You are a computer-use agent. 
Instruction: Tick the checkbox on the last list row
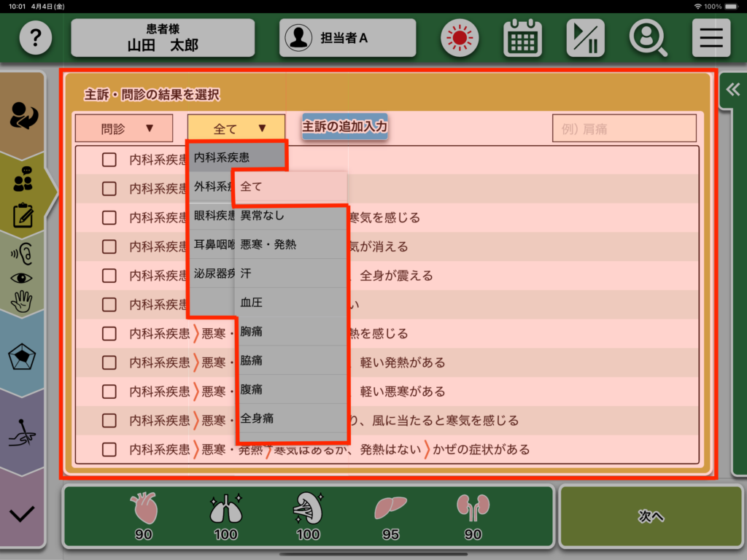[109, 449]
